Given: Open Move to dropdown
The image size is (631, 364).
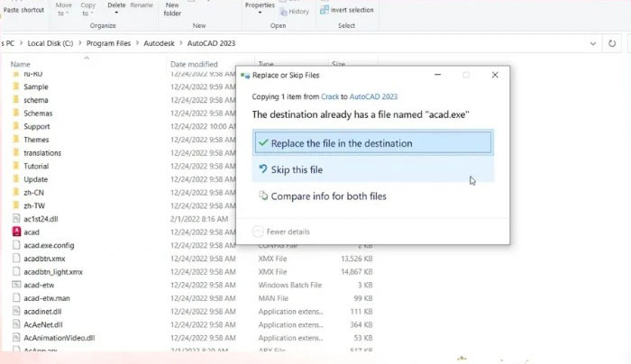Looking at the screenshot, I should [63, 9].
